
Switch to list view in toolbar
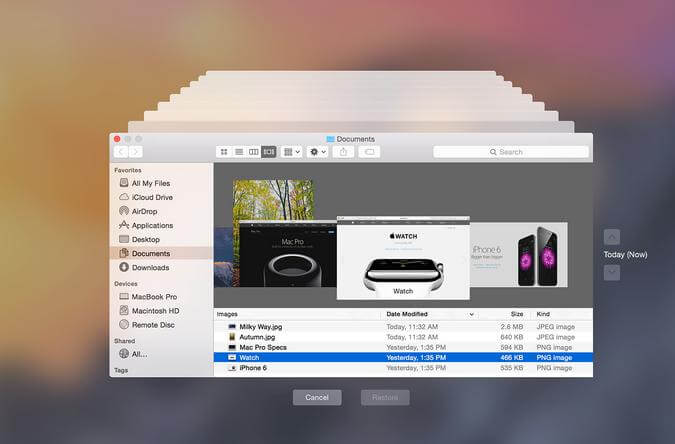coord(239,152)
